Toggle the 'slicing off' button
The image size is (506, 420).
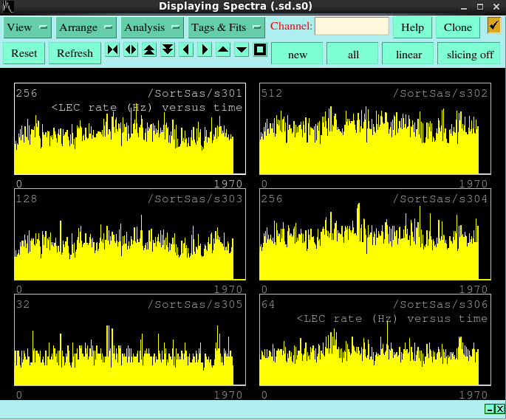(x=470, y=54)
